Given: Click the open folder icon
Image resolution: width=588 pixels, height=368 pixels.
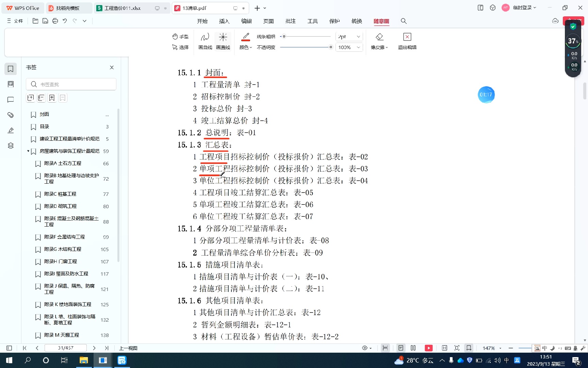Looking at the screenshot, I should [35, 21].
